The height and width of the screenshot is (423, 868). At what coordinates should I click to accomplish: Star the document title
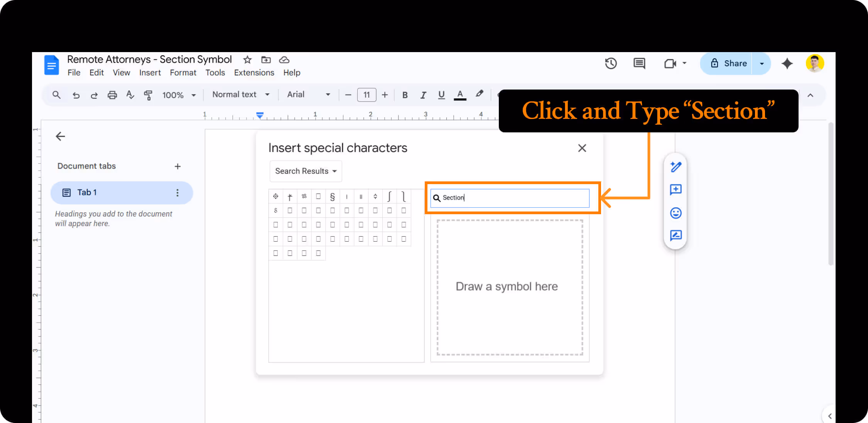pos(247,60)
